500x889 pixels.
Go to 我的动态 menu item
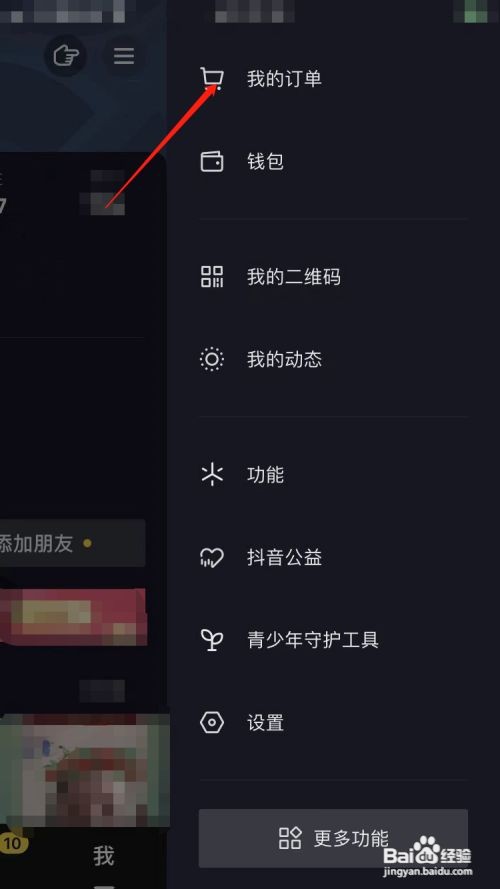pos(334,359)
